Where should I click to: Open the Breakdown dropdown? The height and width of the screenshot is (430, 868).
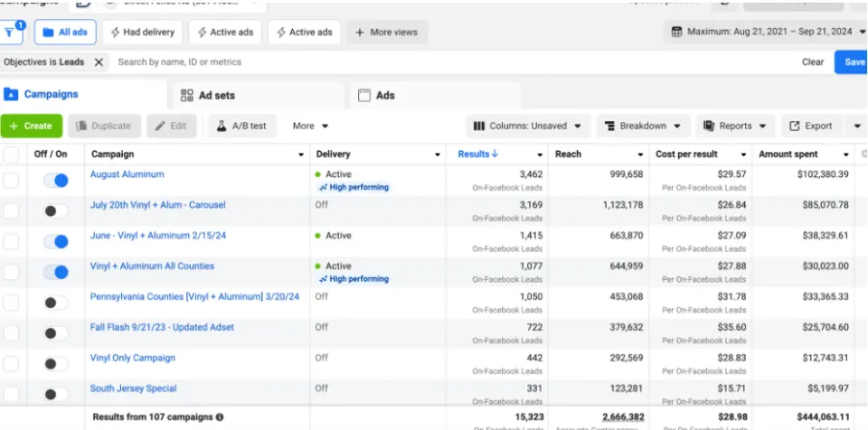(643, 126)
